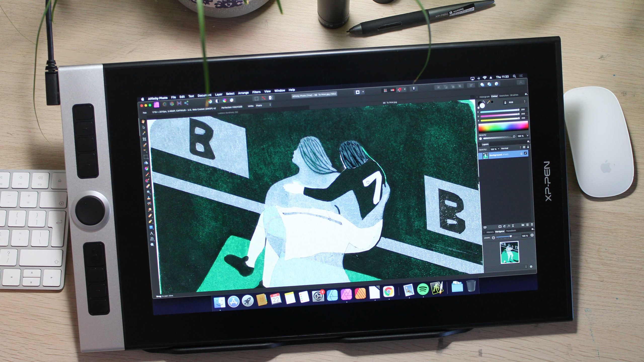
Task: Open the Filters menu
Action: pyautogui.click(x=256, y=92)
